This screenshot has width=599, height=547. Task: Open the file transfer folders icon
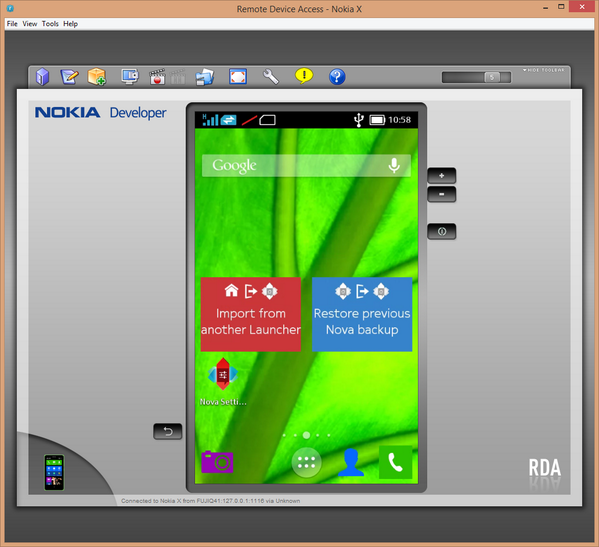click(x=204, y=77)
